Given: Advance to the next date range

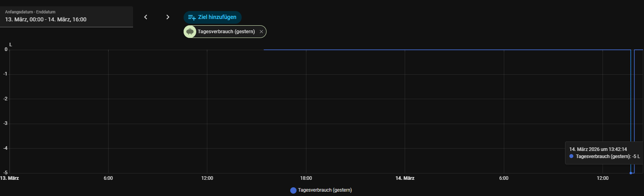Looking at the screenshot, I should (168, 17).
